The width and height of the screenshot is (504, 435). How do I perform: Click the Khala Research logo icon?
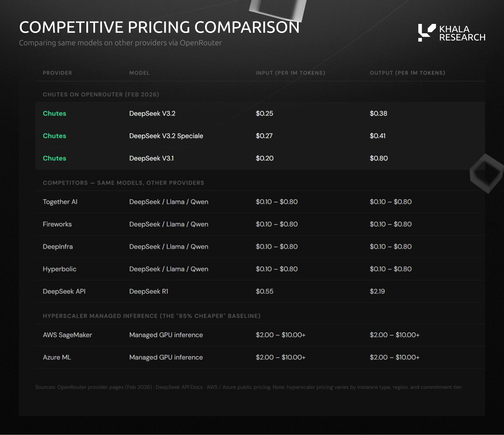[427, 33]
